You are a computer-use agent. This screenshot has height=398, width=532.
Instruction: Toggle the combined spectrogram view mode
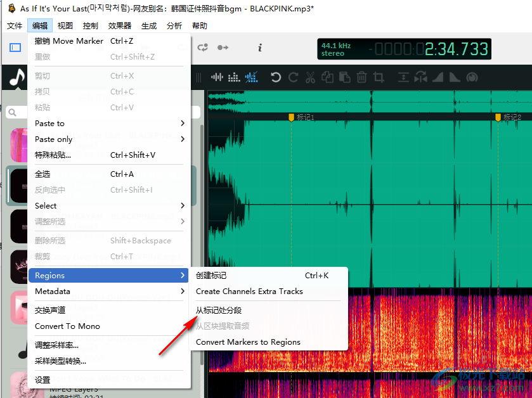click(x=251, y=77)
